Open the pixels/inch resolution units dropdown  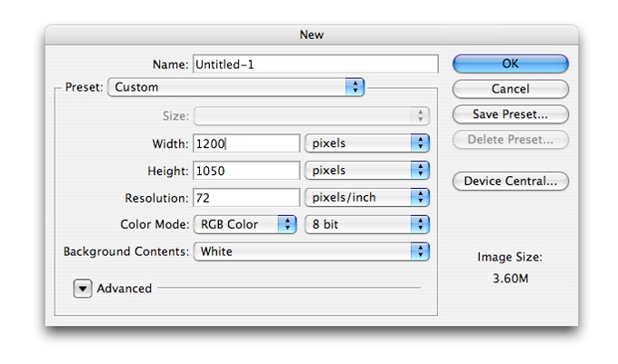click(366, 197)
